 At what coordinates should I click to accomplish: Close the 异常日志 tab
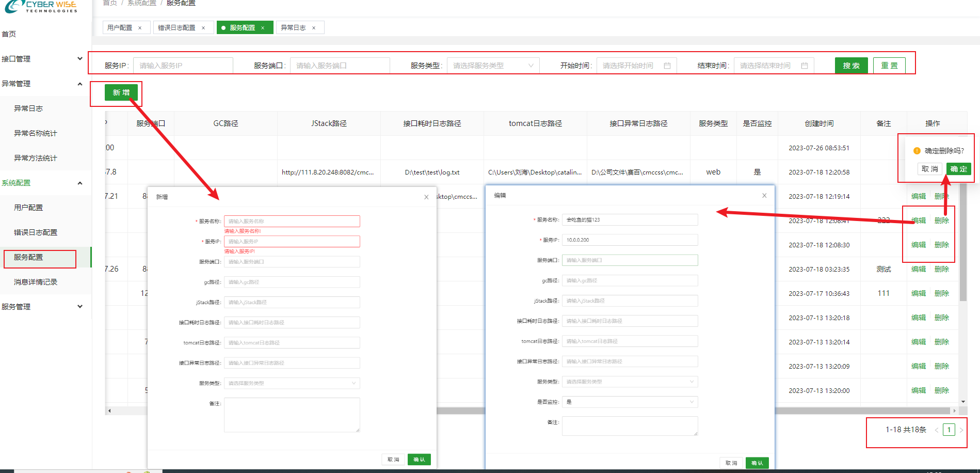(314, 28)
